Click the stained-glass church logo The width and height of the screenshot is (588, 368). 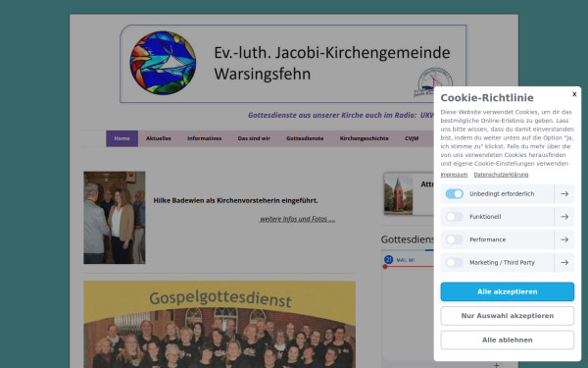point(163,63)
